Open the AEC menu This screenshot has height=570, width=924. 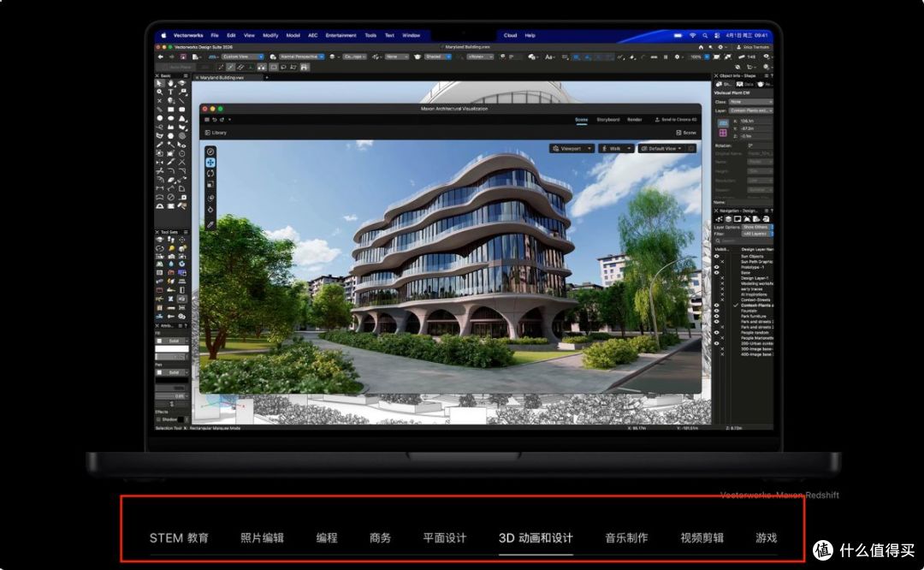(313, 35)
